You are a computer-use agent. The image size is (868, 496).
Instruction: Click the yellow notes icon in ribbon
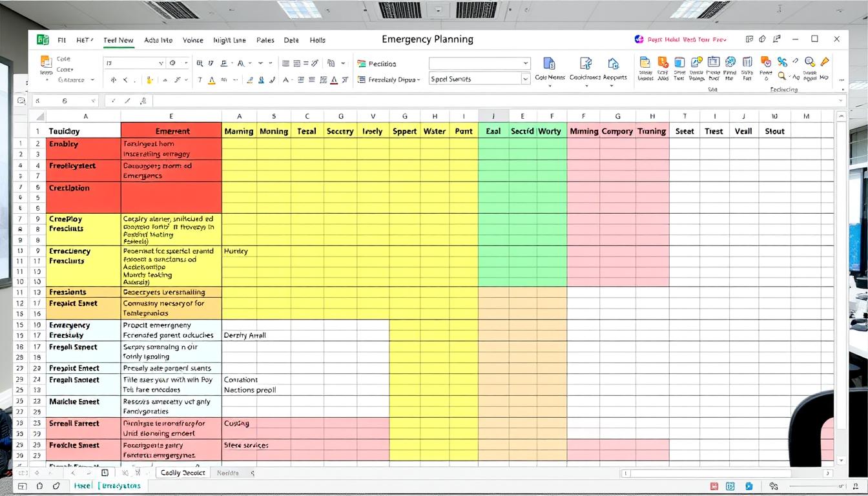pyautogui.click(x=645, y=62)
